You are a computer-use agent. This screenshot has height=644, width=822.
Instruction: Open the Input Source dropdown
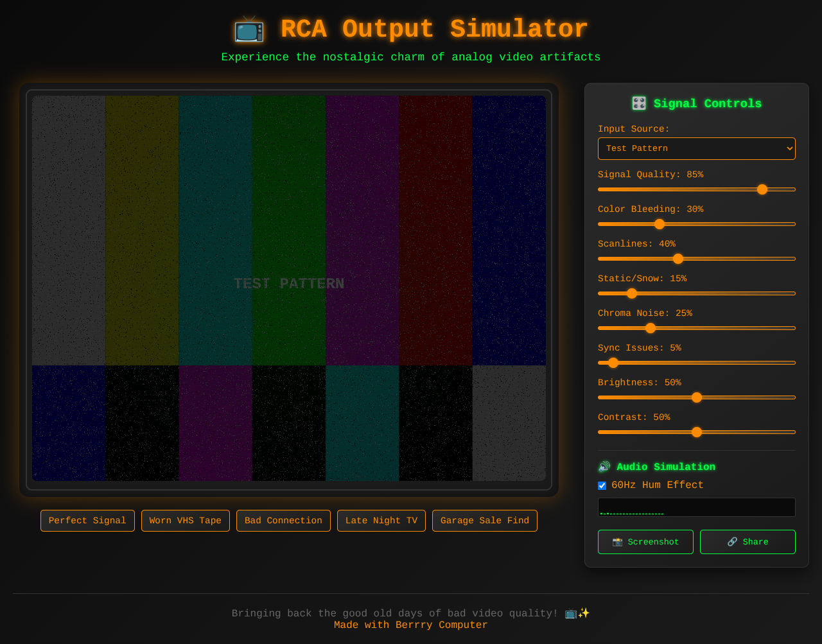[696, 148]
